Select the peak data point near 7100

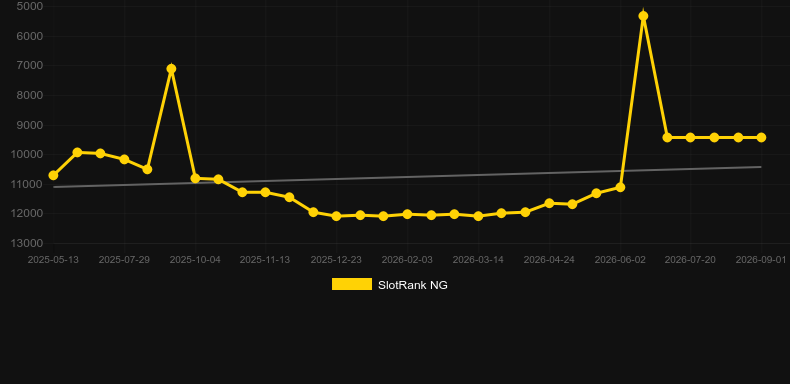click(171, 69)
